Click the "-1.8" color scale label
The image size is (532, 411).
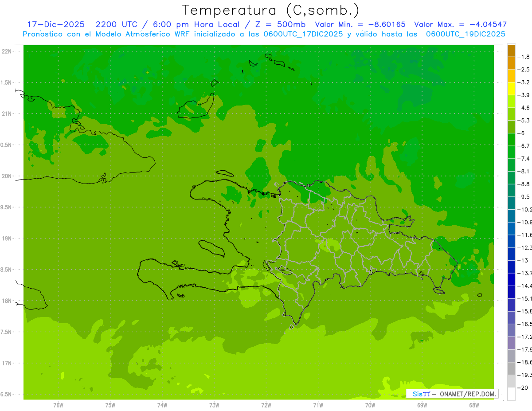(523, 57)
